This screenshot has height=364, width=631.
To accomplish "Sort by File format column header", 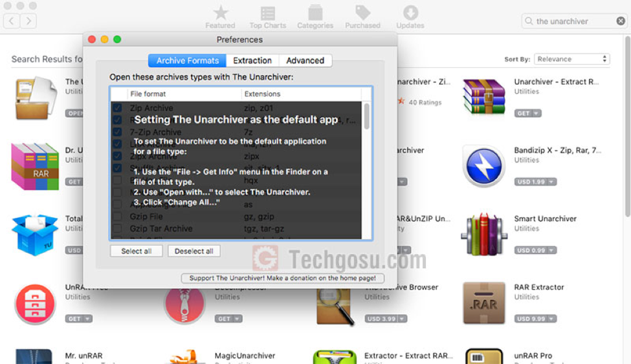I will point(184,94).
